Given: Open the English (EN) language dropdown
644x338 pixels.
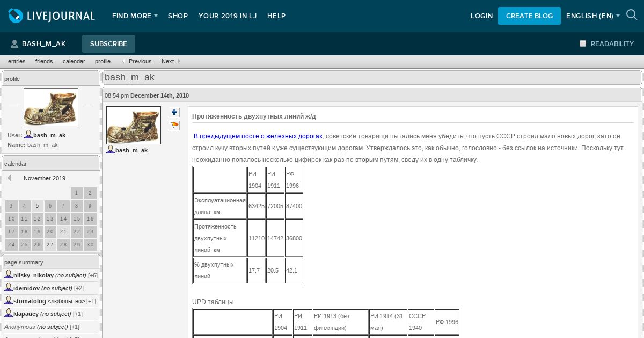Looking at the screenshot, I should (593, 16).
